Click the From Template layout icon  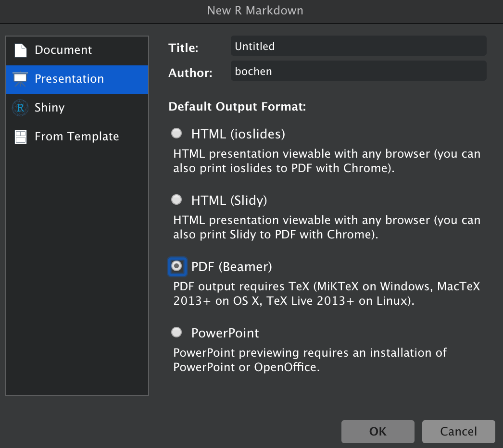[x=20, y=137]
